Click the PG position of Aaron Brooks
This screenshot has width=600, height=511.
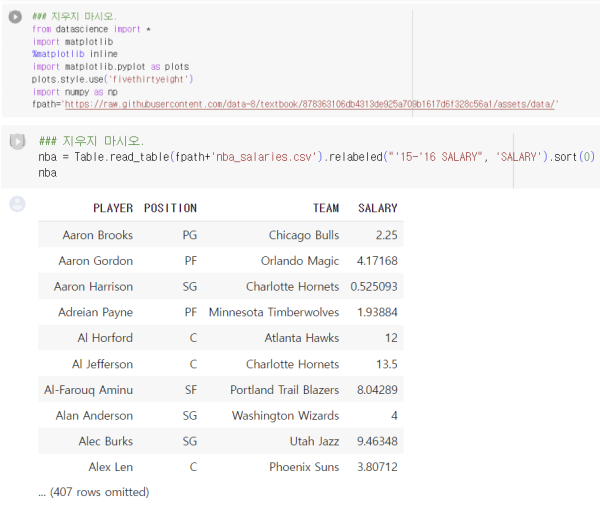(190, 235)
